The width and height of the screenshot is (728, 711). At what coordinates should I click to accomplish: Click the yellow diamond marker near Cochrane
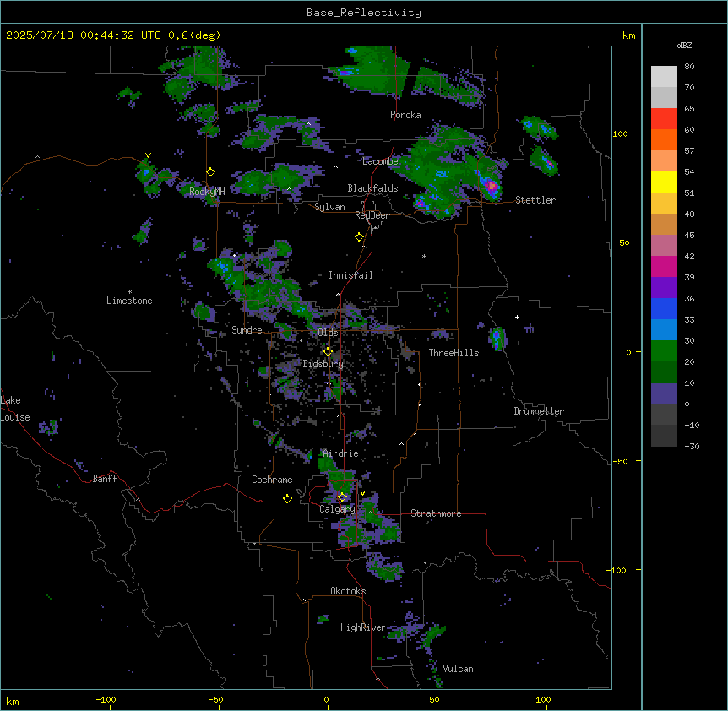click(x=287, y=498)
